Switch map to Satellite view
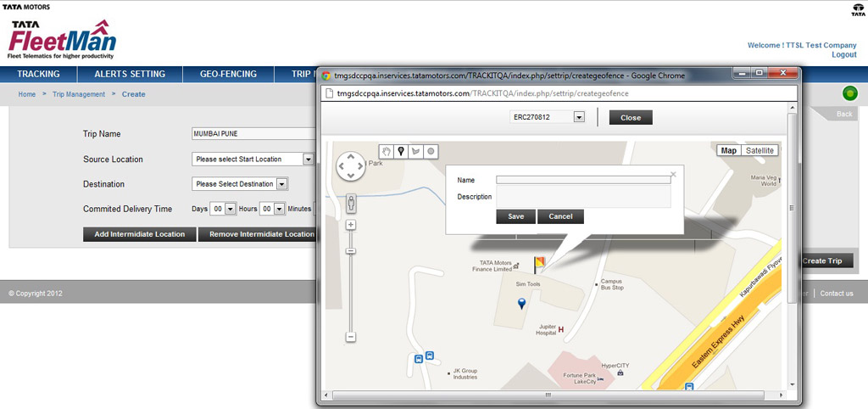 tap(760, 151)
